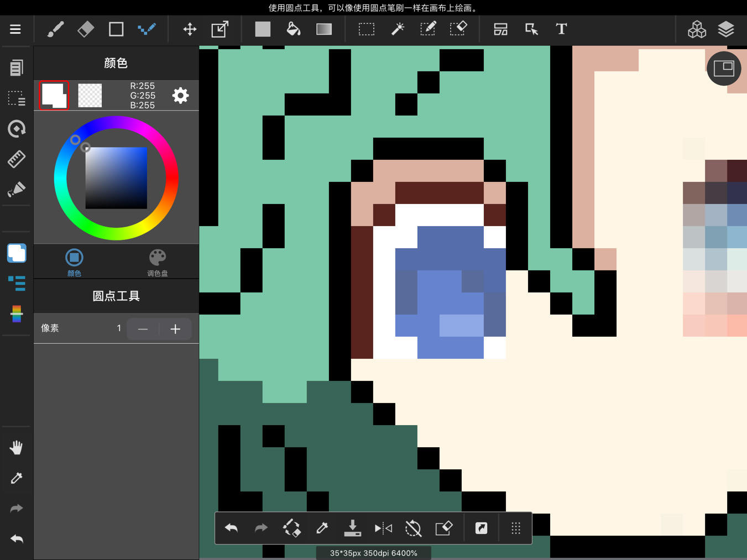Screen dimensions: 747x560
Task: Decrease pixel size with minus button
Action: (x=143, y=329)
